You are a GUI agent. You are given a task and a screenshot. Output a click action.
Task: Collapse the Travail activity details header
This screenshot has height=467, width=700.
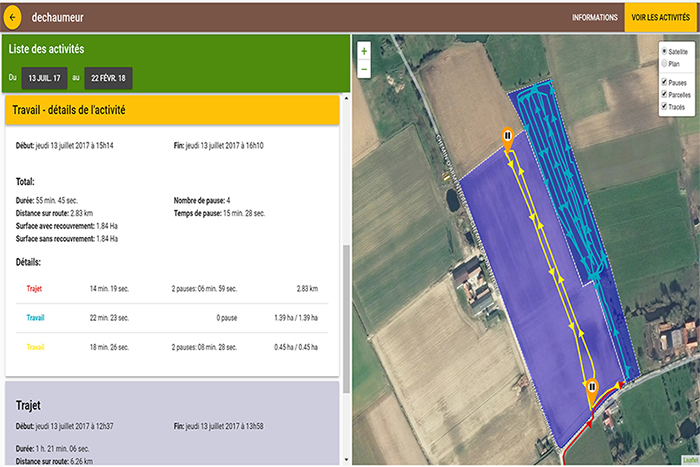pyautogui.click(x=173, y=109)
